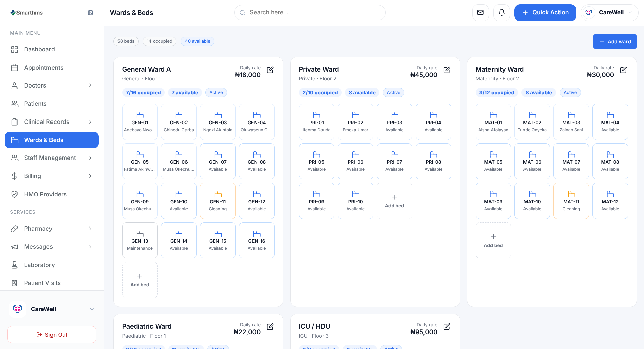Open bed PRI-02 Emeka Umar

(355, 122)
